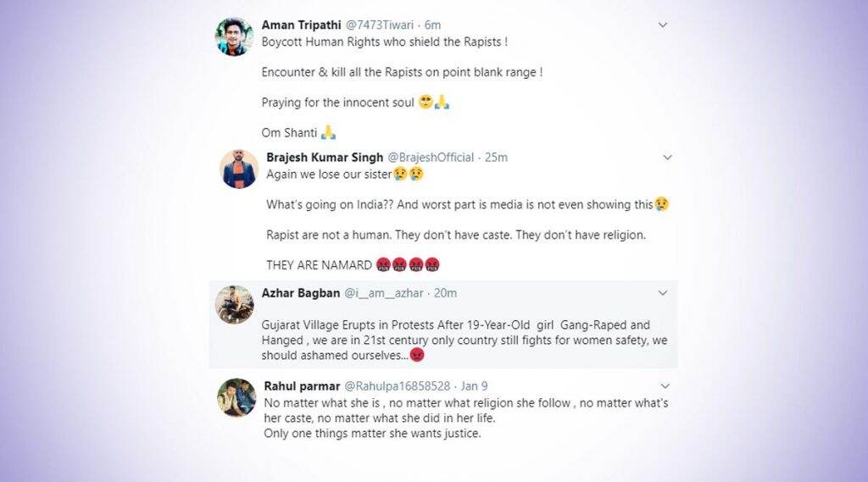This screenshot has width=868, height=482.
Task: Click the name Aman Tripathi
Action: pyautogui.click(x=301, y=25)
